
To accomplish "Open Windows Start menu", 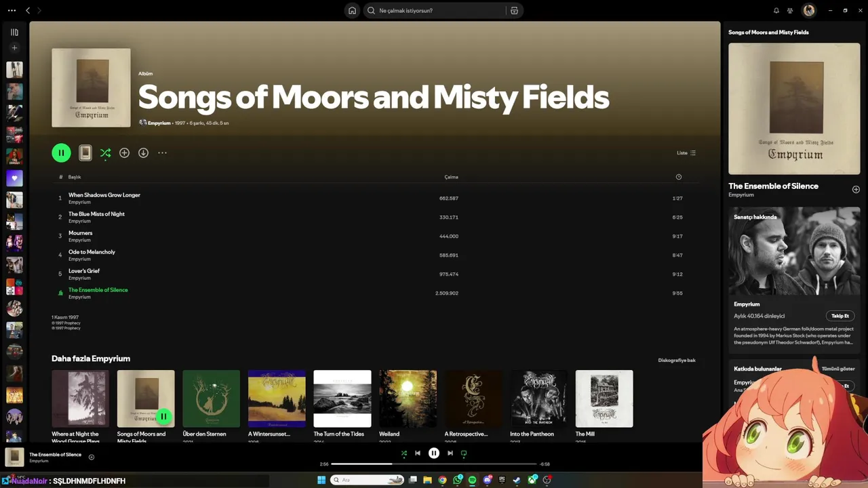I will tap(321, 480).
